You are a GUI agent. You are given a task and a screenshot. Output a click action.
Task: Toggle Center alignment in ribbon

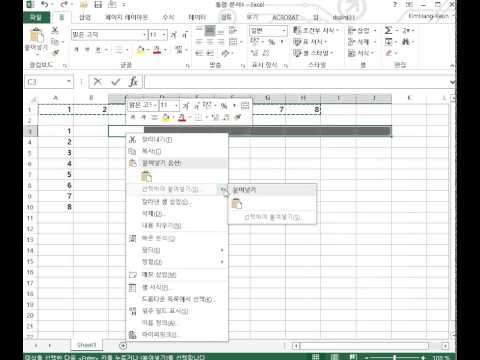click(210, 42)
